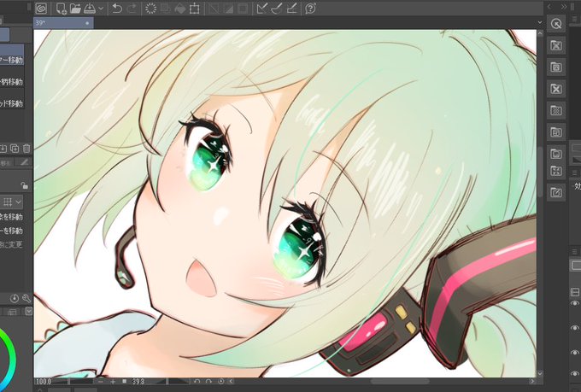This screenshot has height=392, width=581.
Task: Toggle the bottom layer's eye icon
Action: [x=575, y=374]
